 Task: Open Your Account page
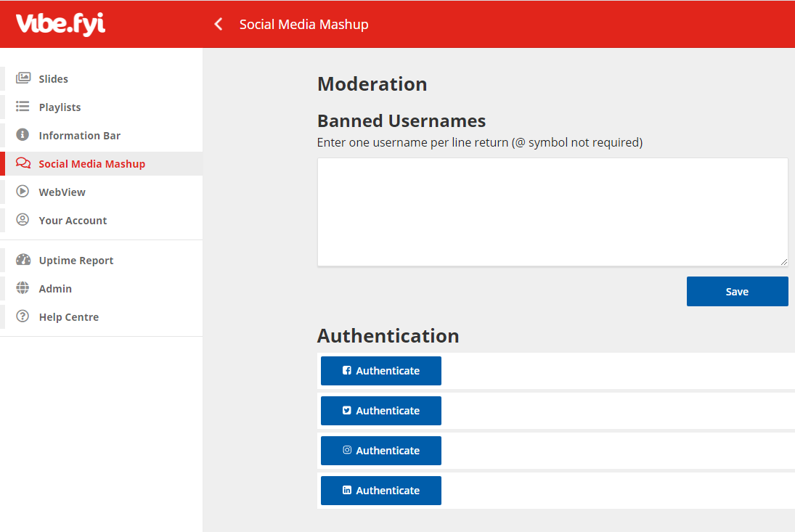click(x=102, y=221)
